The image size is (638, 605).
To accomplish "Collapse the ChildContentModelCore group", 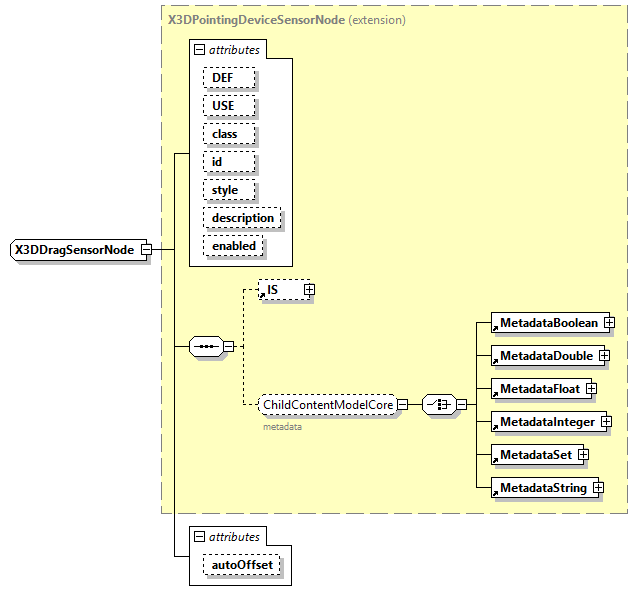I will (402, 404).
